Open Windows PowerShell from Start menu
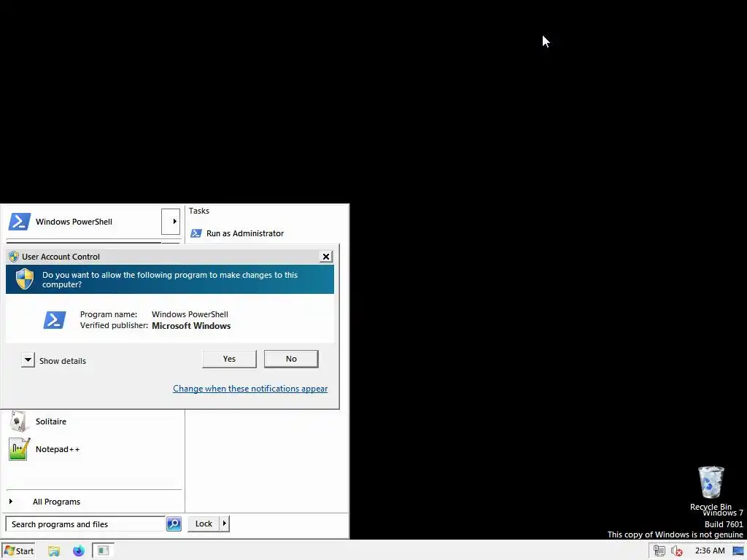 coord(83,222)
